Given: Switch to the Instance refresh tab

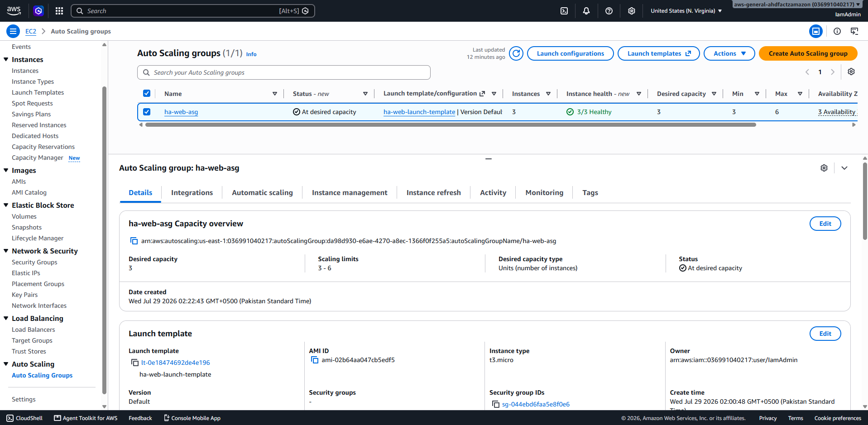Looking at the screenshot, I should (433, 193).
